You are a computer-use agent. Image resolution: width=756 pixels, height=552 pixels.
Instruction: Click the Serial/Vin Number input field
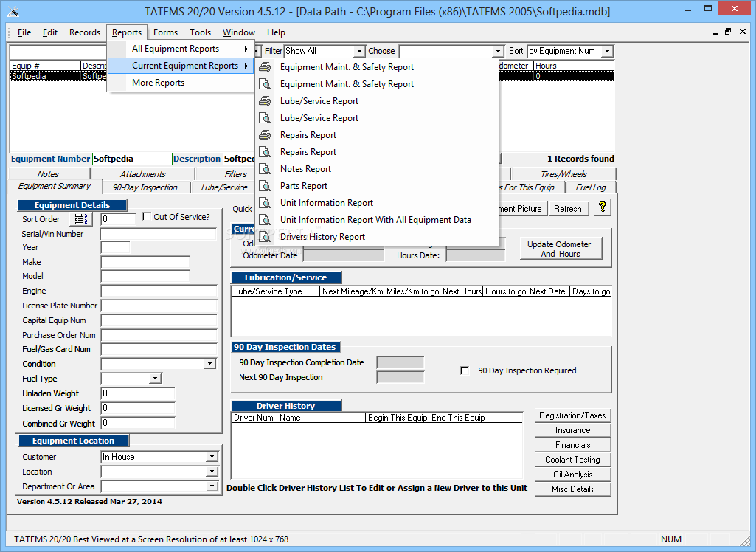[159, 234]
